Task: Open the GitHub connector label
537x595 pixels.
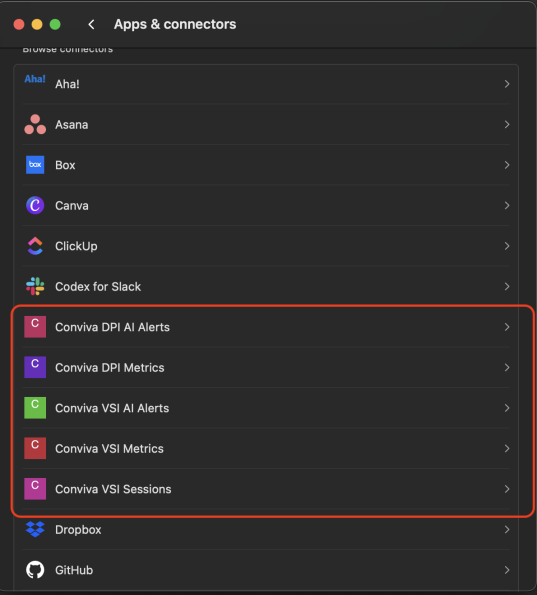Action: [74, 570]
